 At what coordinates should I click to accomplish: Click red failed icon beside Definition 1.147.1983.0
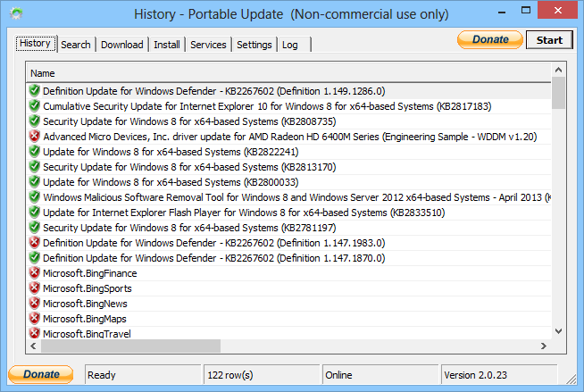pyautogui.click(x=34, y=243)
